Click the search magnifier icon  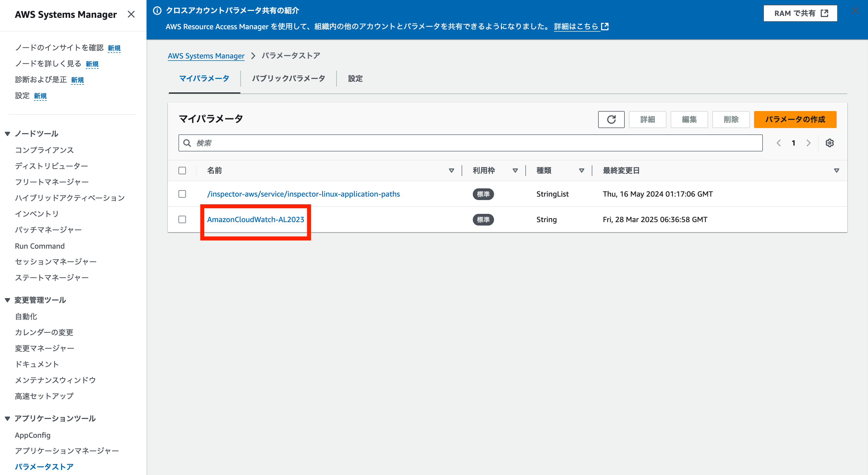[x=187, y=143]
